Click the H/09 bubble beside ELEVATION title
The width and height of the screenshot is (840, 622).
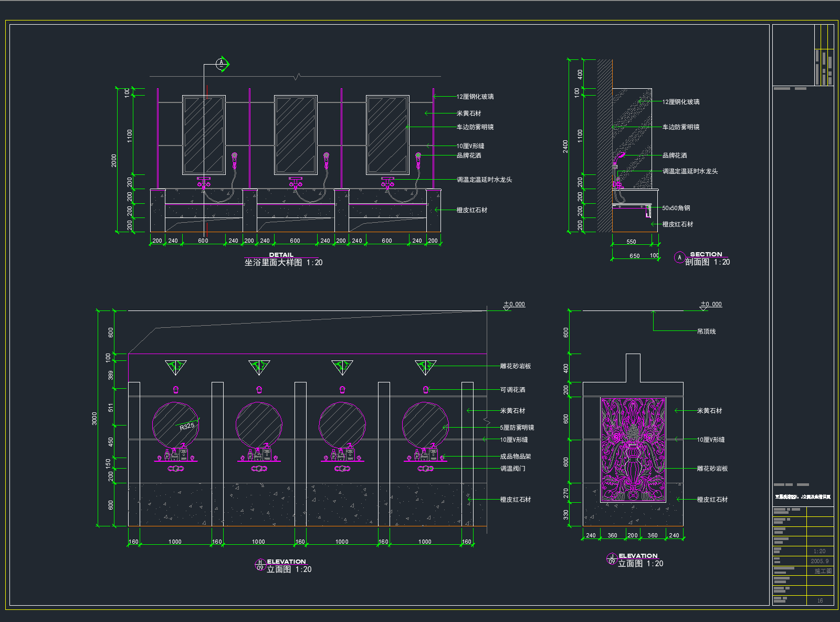(x=260, y=565)
